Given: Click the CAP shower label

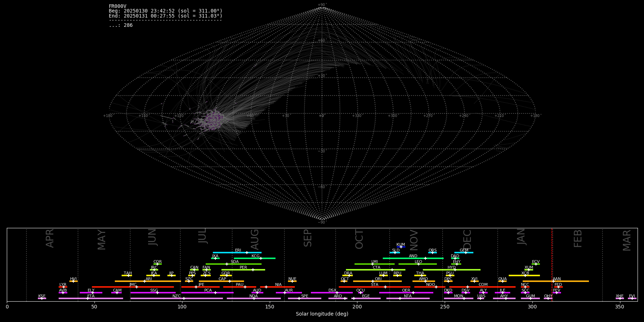Looking at the screenshot, I should coord(222,279).
